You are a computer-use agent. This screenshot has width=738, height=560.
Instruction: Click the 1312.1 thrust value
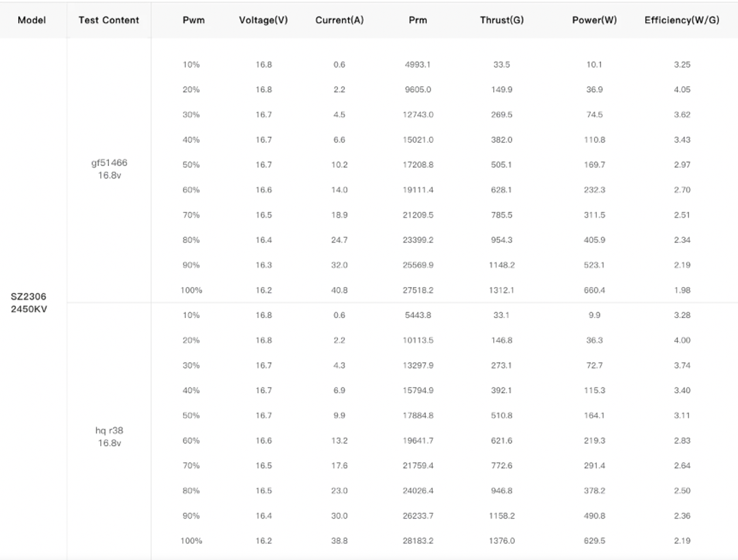[502, 290]
